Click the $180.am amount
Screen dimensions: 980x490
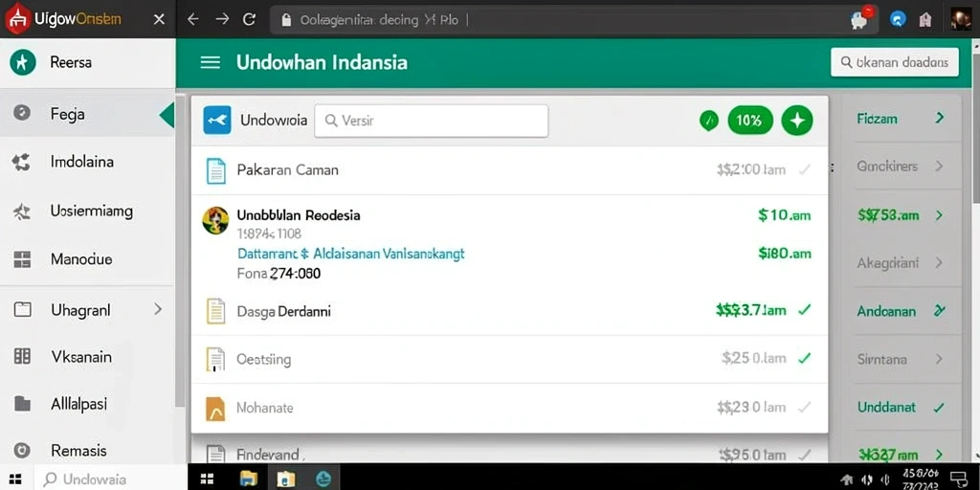point(785,253)
